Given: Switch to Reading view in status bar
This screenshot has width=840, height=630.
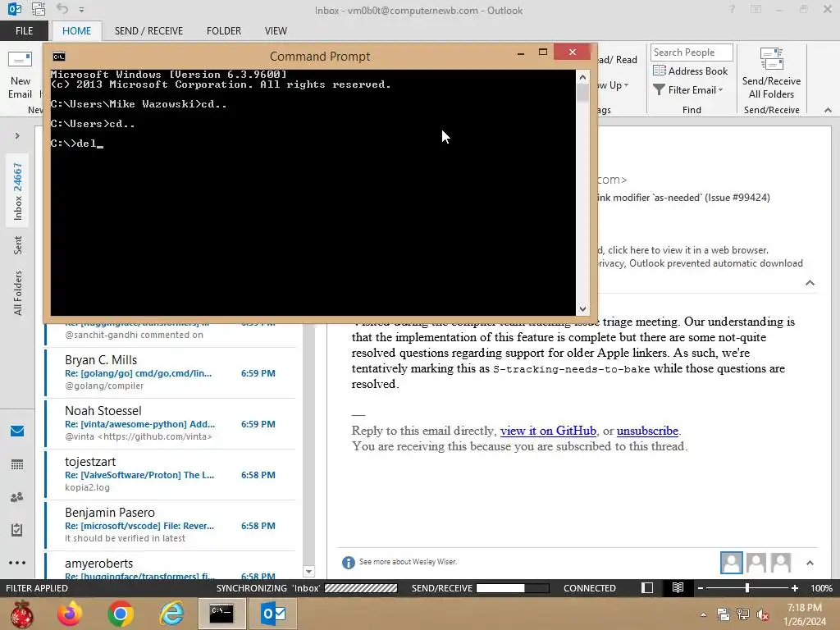Looking at the screenshot, I should [678, 587].
